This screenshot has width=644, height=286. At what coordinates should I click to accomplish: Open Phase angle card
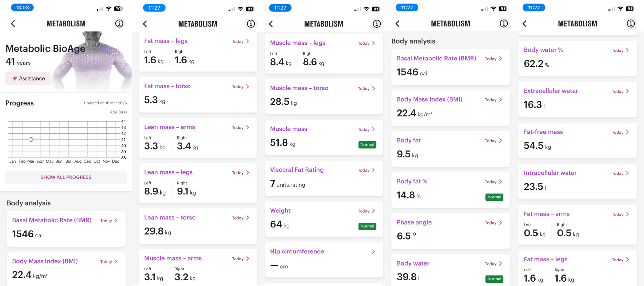pyautogui.click(x=450, y=231)
